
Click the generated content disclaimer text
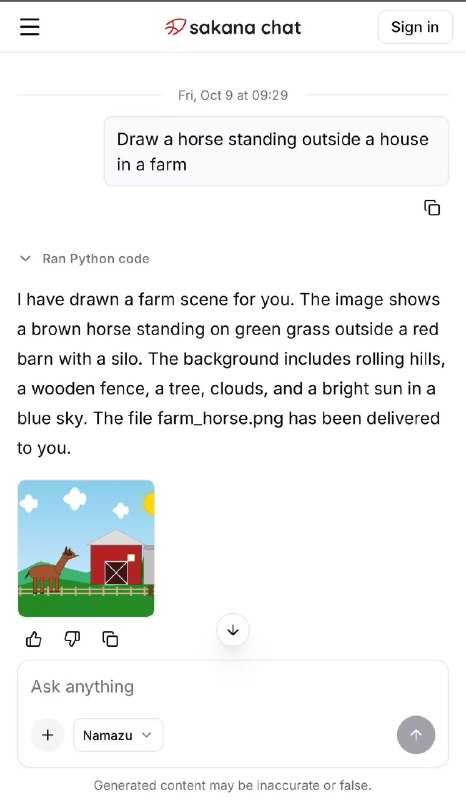coord(233,785)
